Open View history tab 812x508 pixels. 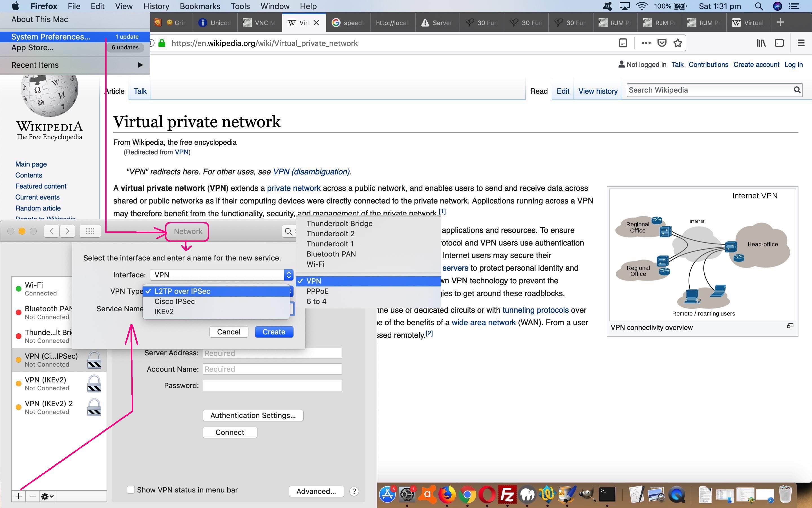(598, 91)
